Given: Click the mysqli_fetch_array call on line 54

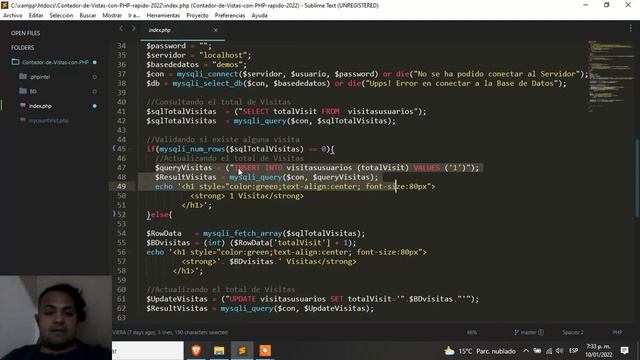Looking at the screenshot, I should pos(242,233).
